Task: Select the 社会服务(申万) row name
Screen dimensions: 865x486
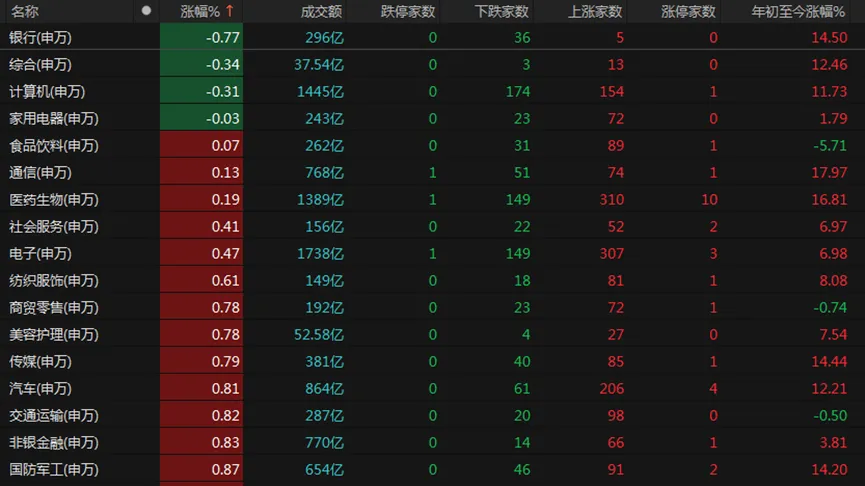Action: tap(54, 227)
